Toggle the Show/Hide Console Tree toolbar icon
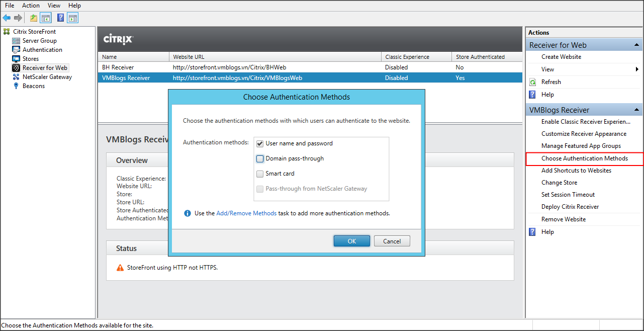 coord(46,18)
